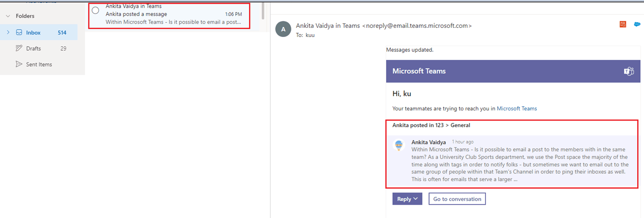Click 'Ankita posted in 123 > General' heading
This screenshot has height=218, width=644.
pyautogui.click(x=431, y=125)
